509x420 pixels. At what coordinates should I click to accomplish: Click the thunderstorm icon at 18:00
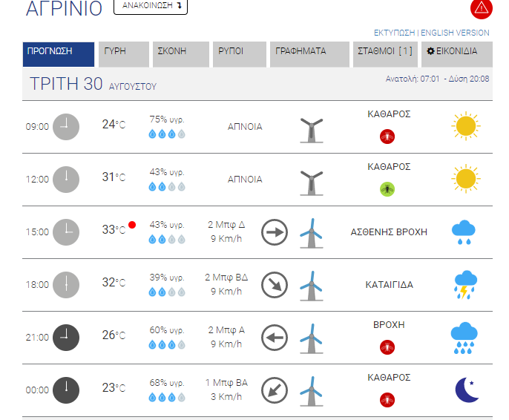465,285
